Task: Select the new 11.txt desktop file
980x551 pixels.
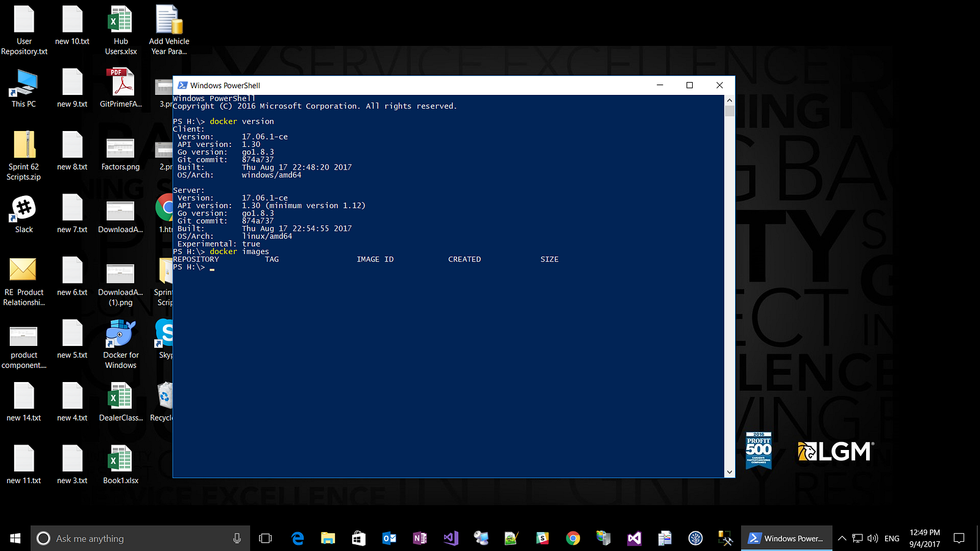Action: (x=24, y=465)
